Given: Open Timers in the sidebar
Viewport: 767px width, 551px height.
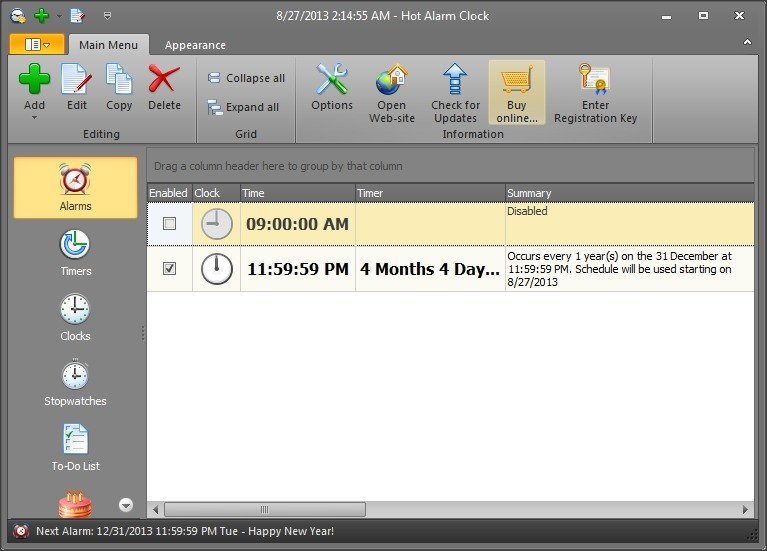Looking at the screenshot, I should coord(75,253).
